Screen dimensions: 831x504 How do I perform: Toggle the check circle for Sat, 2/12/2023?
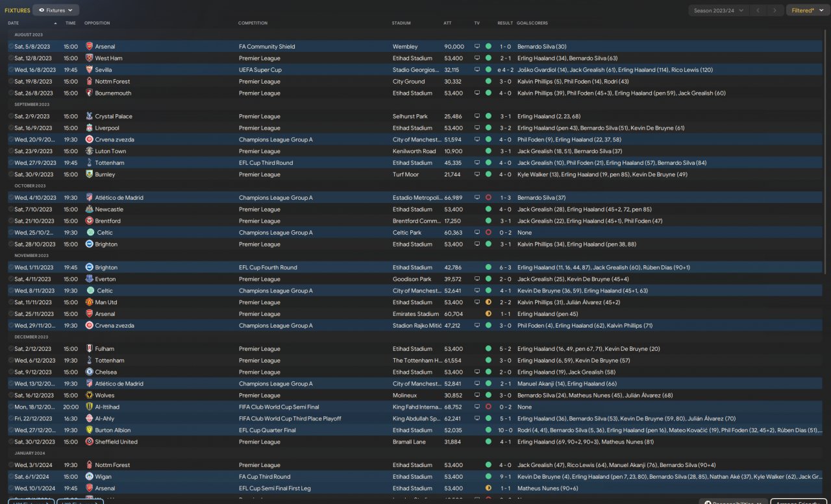[x=11, y=349]
